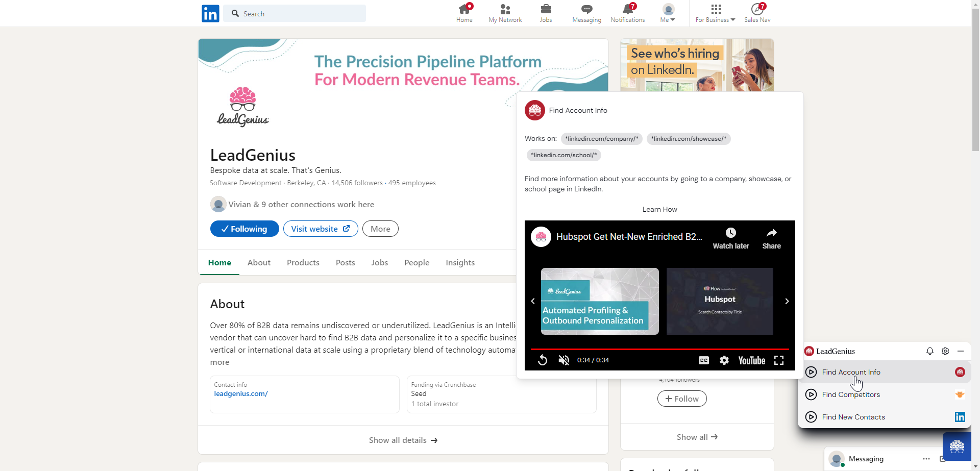
Task: Click the LinkedIn logo icon
Action: coord(210,13)
